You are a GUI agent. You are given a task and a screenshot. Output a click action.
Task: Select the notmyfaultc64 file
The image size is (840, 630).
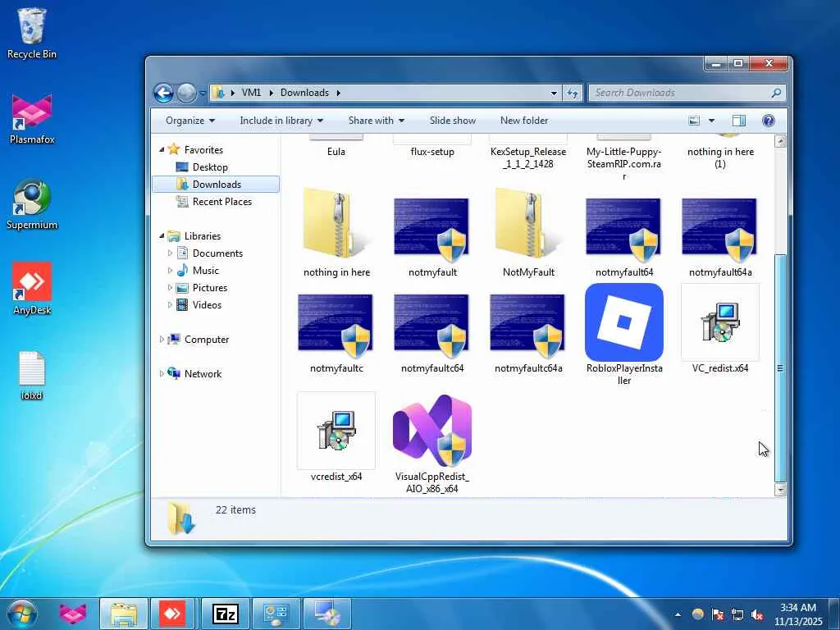[431, 332]
